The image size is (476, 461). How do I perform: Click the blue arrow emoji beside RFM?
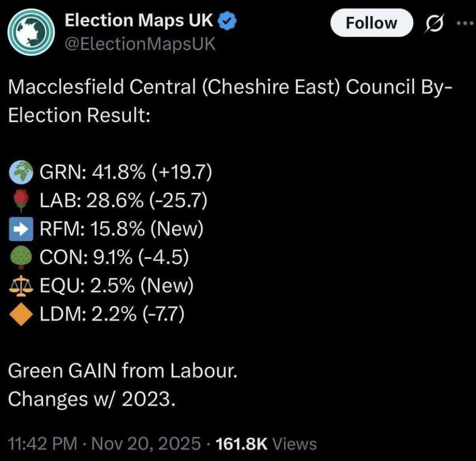[21, 230]
